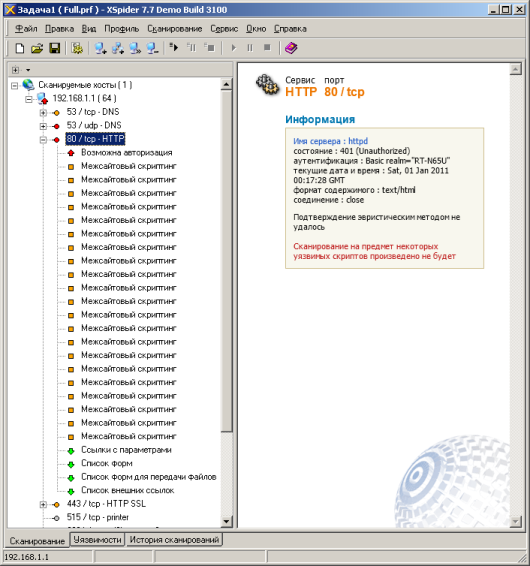Expand the 443 / tcp - HTTP SSL node
This screenshot has height=566, width=530.
43,504
